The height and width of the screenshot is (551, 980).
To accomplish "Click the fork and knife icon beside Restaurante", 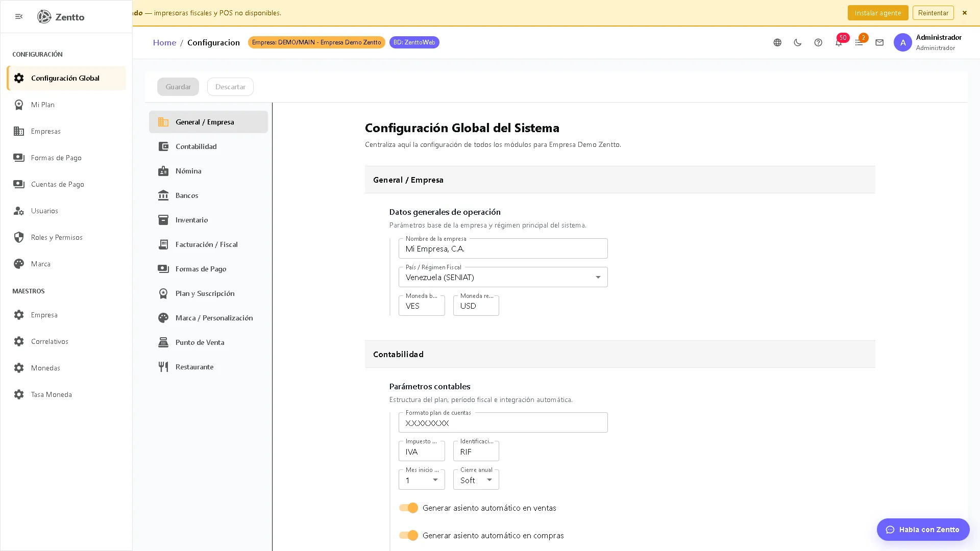I will pyautogui.click(x=163, y=367).
